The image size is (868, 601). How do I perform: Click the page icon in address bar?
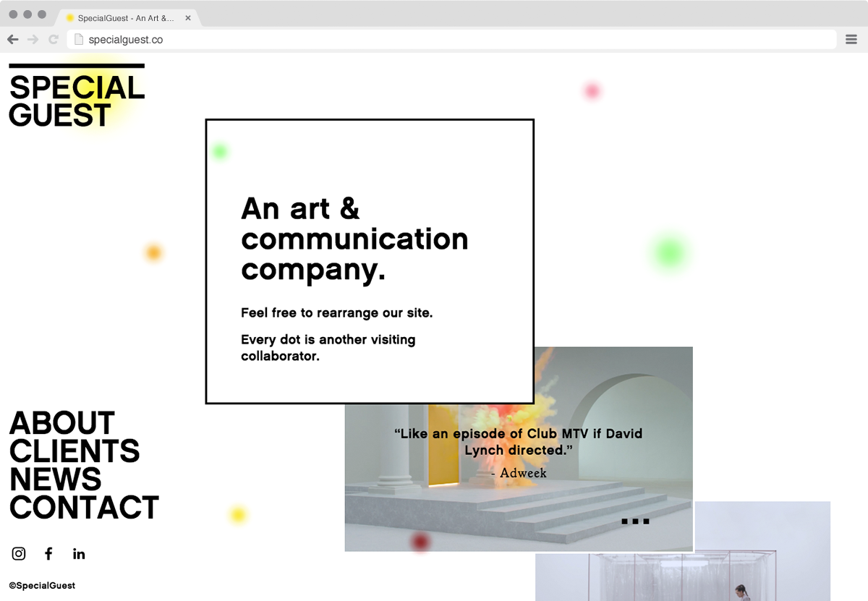pos(77,40)
